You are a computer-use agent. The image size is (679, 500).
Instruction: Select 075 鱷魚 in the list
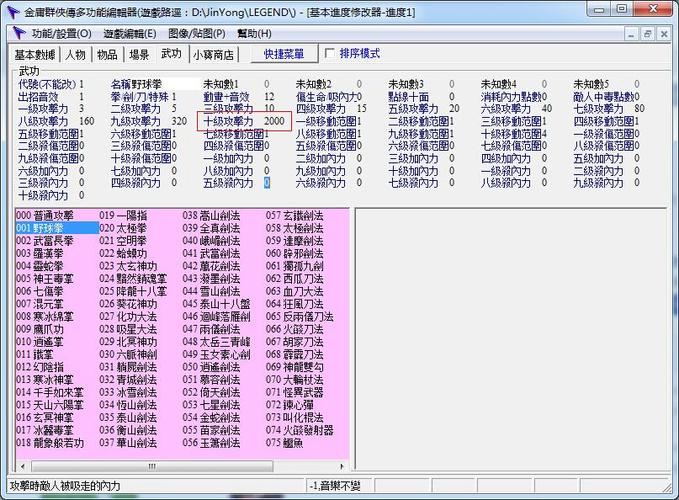[x=285, y=443]
